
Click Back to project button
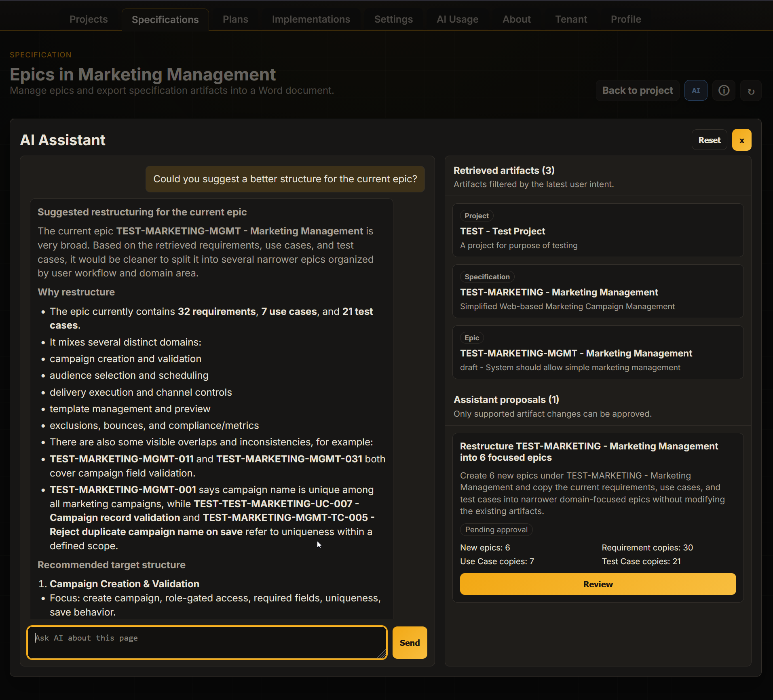click(x=638, y=91)
